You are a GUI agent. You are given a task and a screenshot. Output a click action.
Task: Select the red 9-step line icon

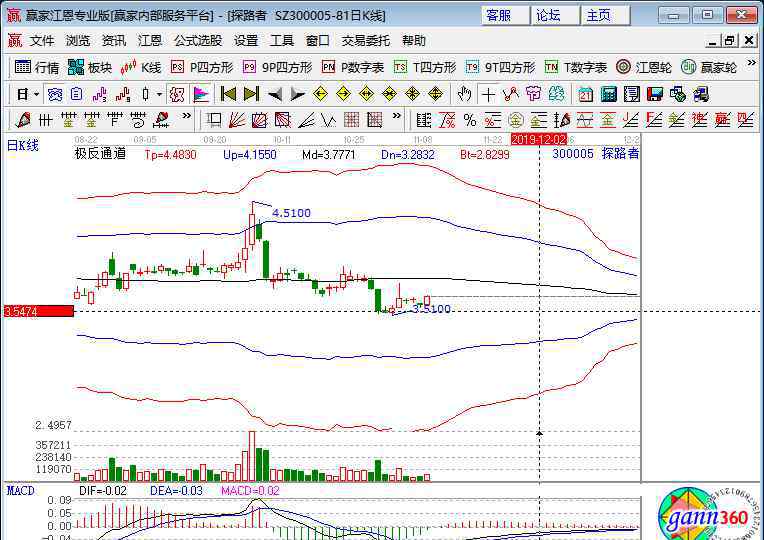(x=123, y=94)
